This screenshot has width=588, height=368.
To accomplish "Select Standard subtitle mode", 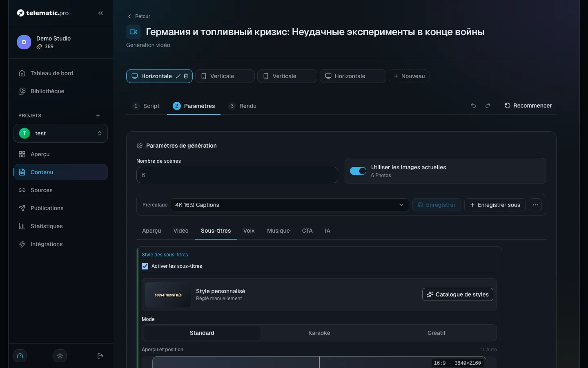I will [202, 333].
